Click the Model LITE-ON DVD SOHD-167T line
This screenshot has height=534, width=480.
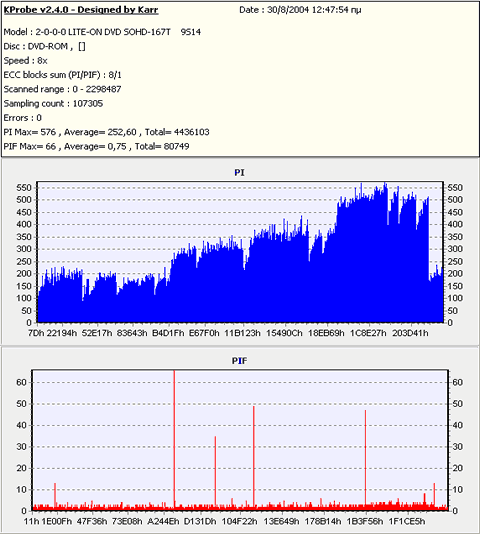(x=102, y=32)
